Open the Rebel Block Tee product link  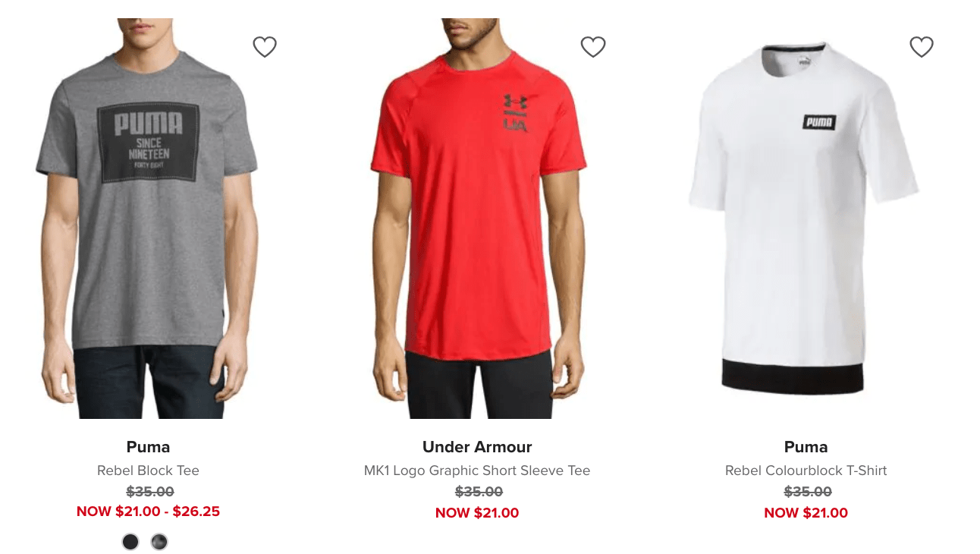148,471
